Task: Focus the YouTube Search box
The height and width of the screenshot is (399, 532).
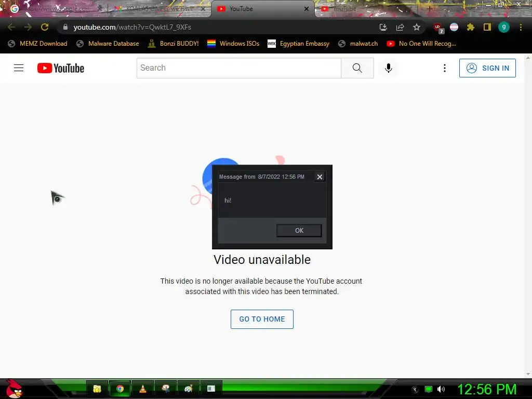Action: (x=239, y=68)
